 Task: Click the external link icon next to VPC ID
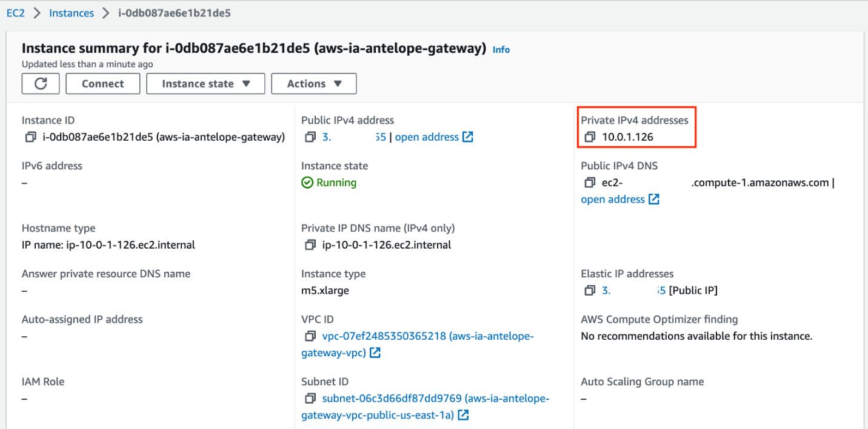(x=375, y=353)
